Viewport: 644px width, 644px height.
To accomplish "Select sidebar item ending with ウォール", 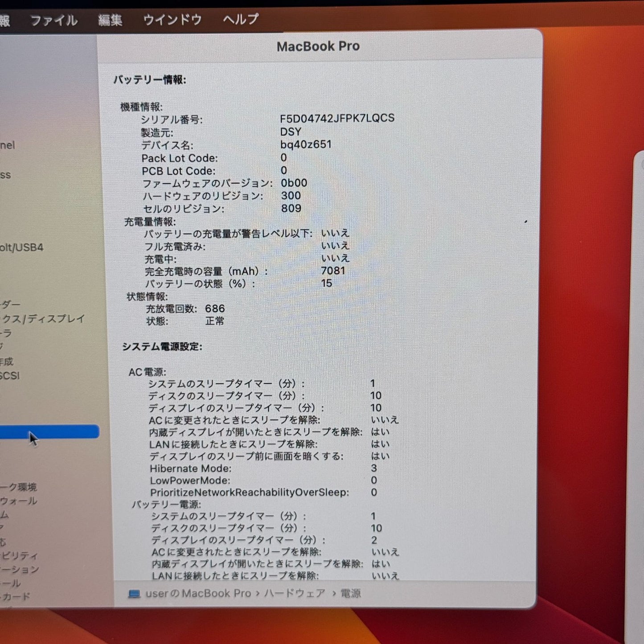I will 18,500.
